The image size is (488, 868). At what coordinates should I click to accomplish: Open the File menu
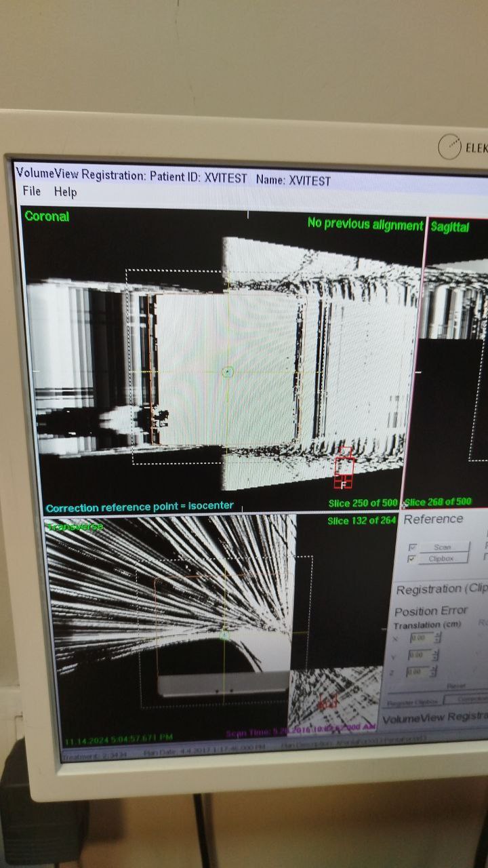[x=31, y=191]
